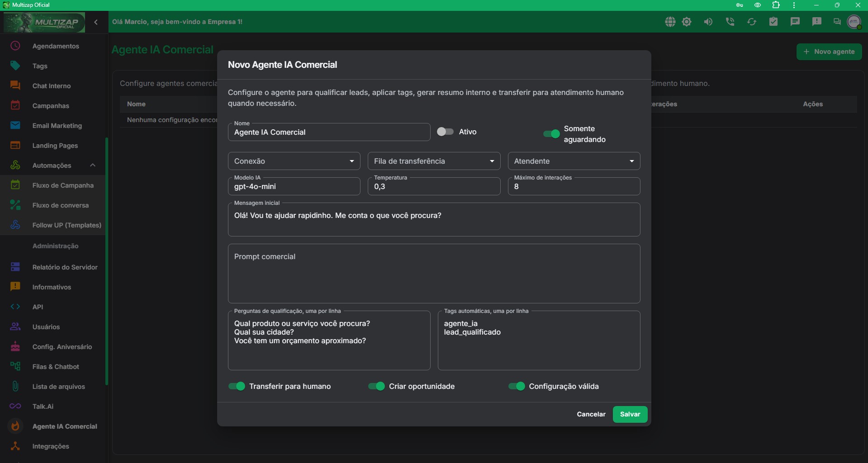The width and height of the screenshot is (868, 463).
Task: Collapse sidebar with the left chevron arrow
Action: pos(96,22)
